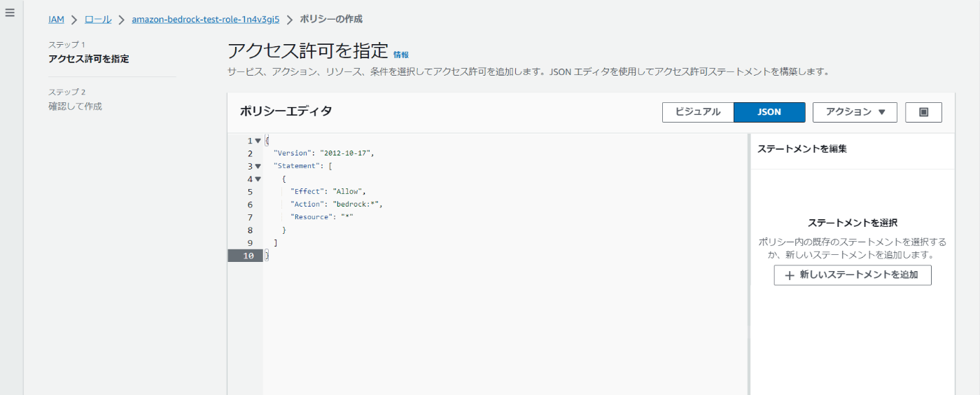Click 新しいステートメントを追加 button
The height and width of the screenshot is (395, 980).
coord(853,275)
